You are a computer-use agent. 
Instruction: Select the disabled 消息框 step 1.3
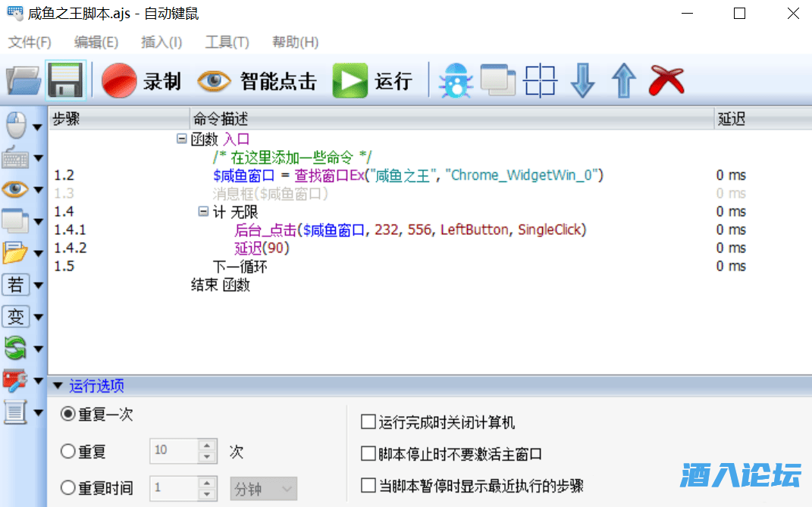[x=271, y=193]
